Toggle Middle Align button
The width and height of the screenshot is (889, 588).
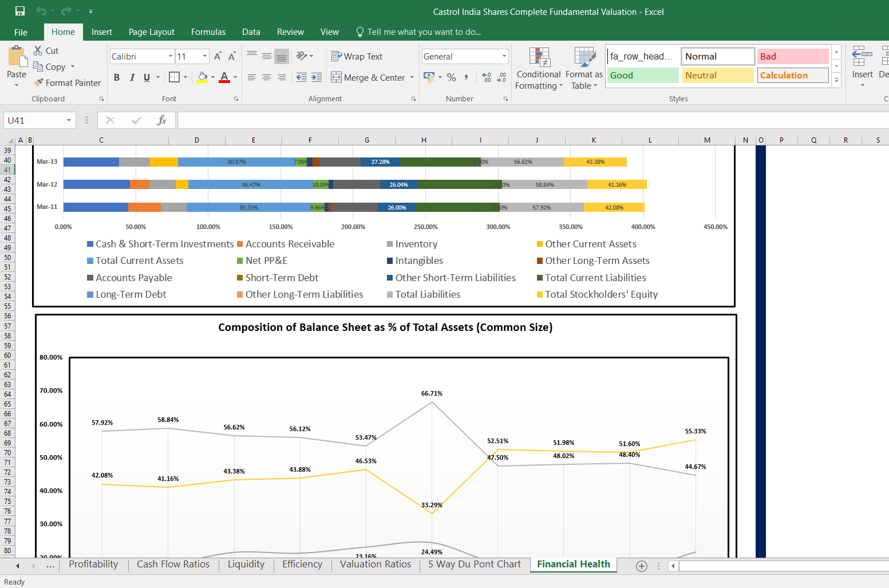coord(267,56)
